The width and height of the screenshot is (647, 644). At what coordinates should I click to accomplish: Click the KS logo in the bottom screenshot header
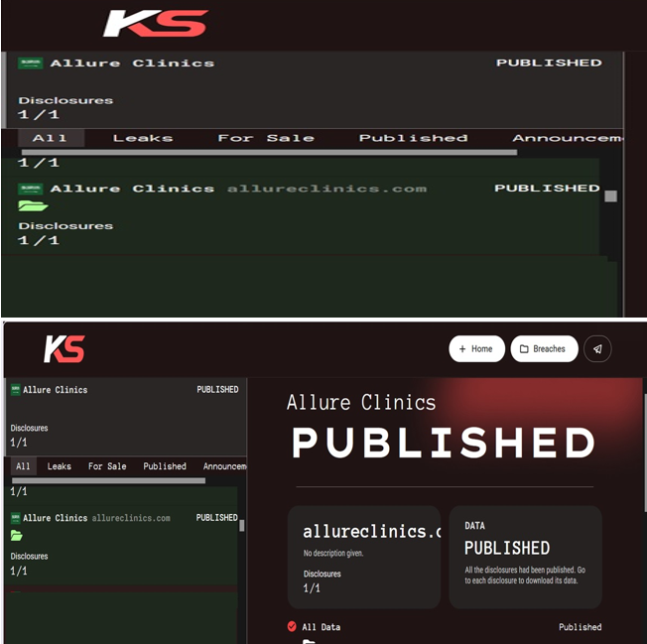coord(65,349)
